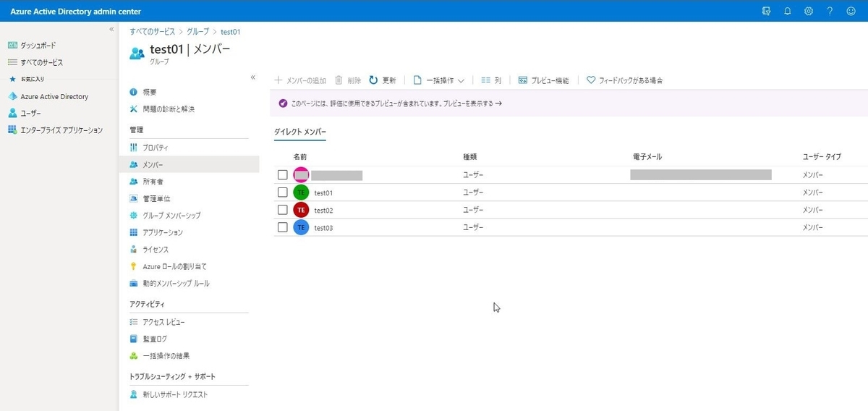Tick the checkbox for test03 member
868x411 pixels.
[x=283, y=227]
